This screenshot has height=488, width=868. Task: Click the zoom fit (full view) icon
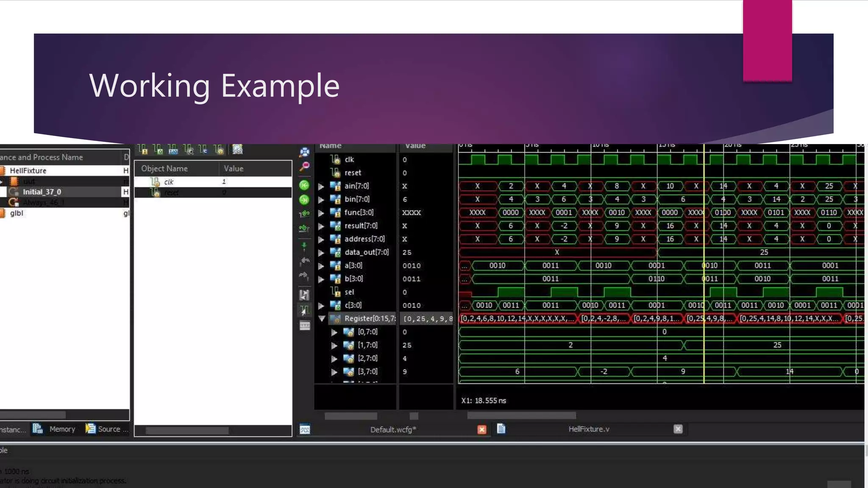(x=304, y=152)
